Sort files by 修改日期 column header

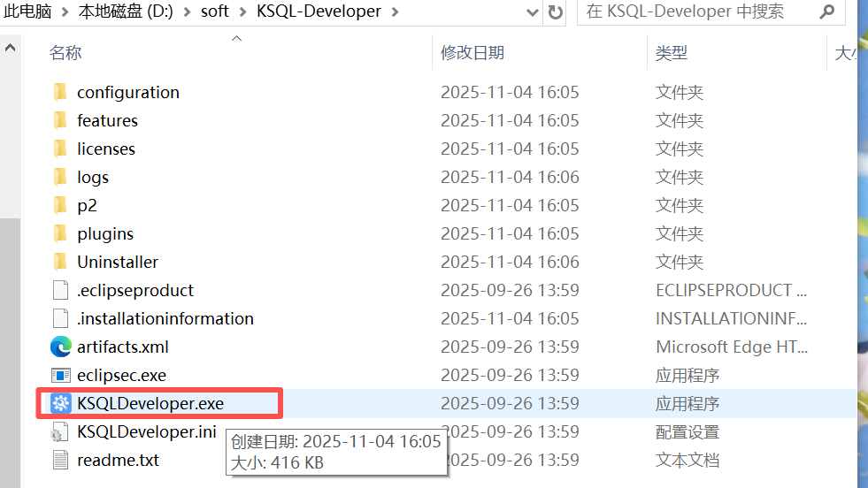(472, 53)
